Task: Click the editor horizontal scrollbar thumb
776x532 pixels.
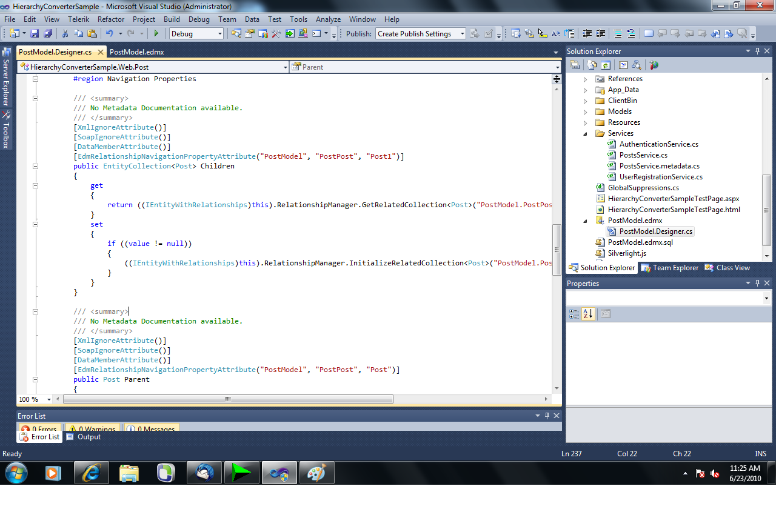Action: [228, 399]
